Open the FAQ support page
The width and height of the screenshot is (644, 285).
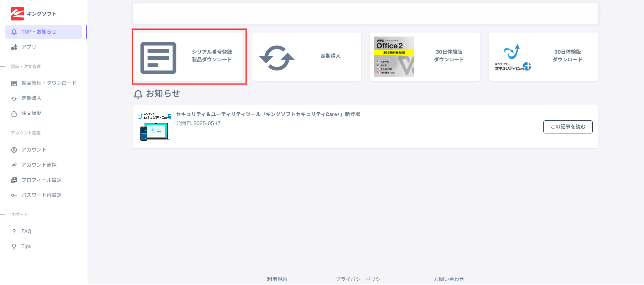tap(26, 231)
